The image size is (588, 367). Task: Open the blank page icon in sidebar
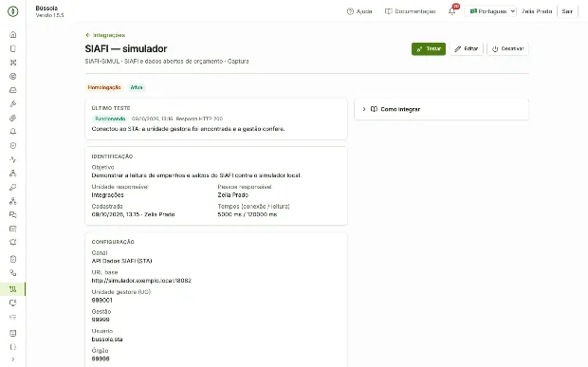[x=12, y=48]
